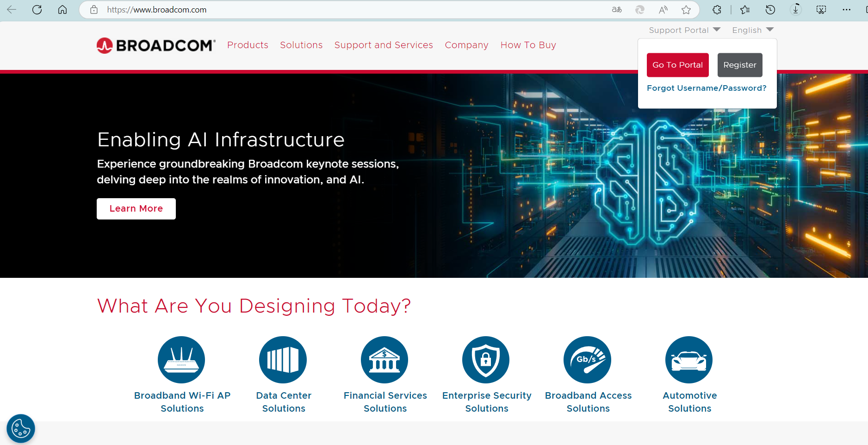868x445 pixels.
Task: Click Broadband Access speedometer icon
Action: pyautogui.click(x=587, y=360)
